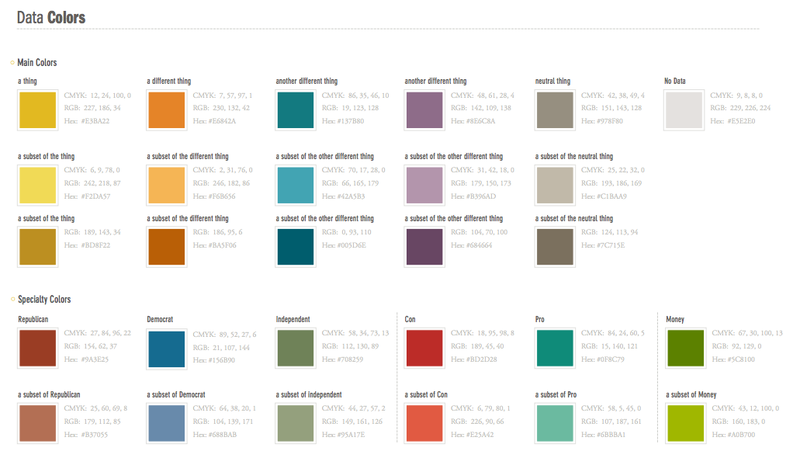Select the neutral thing gray-brown swatch
Screen dimensions: 800x458
(x=554, y=109)
